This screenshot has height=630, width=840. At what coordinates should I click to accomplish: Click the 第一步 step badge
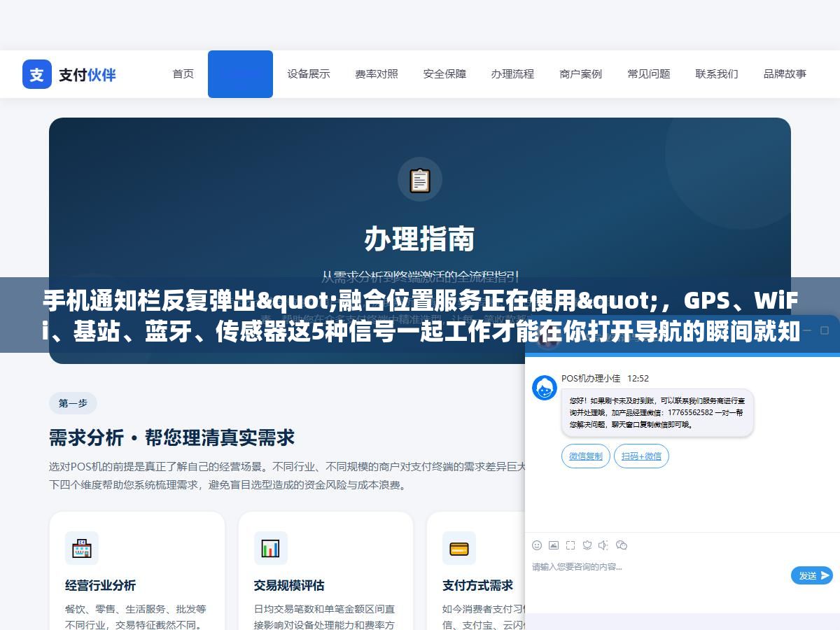point(73,403)
